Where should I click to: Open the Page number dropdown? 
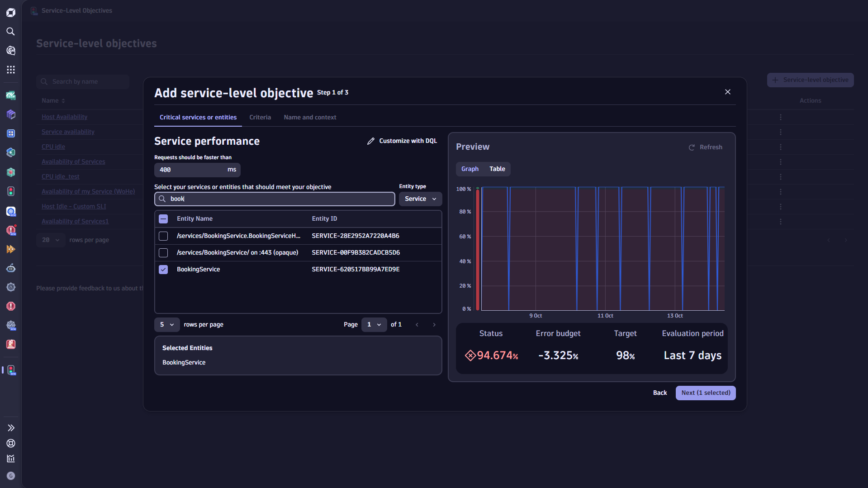coord(374,324)
